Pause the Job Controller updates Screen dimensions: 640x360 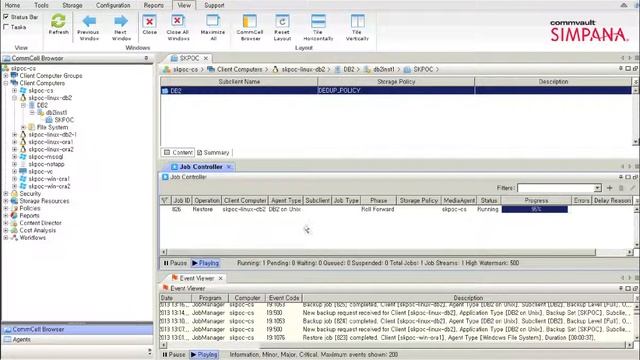point(175,263)
